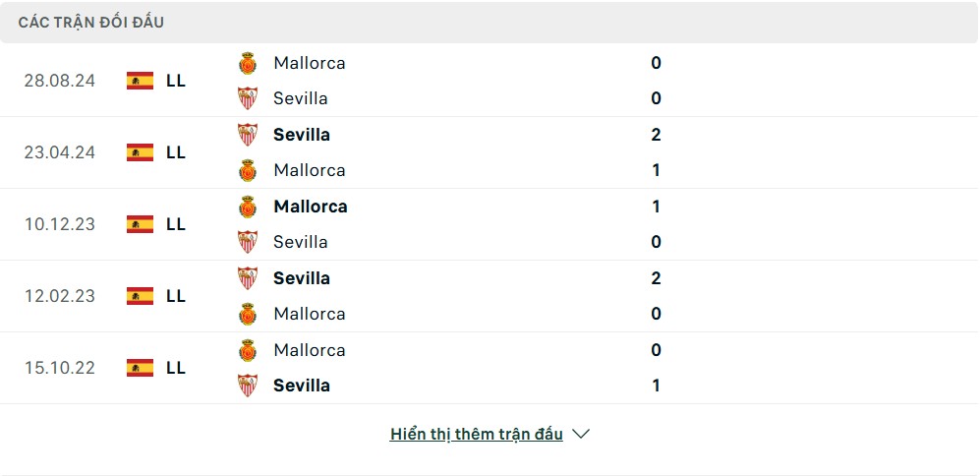Click Sevilla score 2 in 12.02.23 match
Viewport: 980px width, 476px height.
coord(656,278)
